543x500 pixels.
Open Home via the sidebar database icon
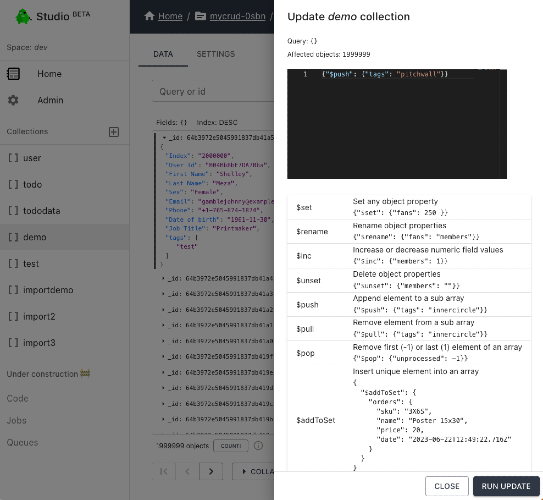click(14, 74)
